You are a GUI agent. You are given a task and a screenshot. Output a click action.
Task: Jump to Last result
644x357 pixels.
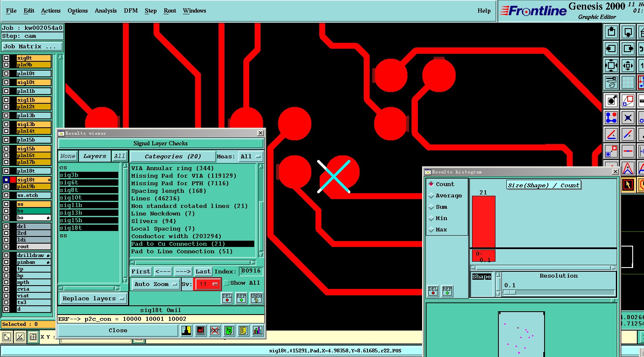(x=203, y=272)
